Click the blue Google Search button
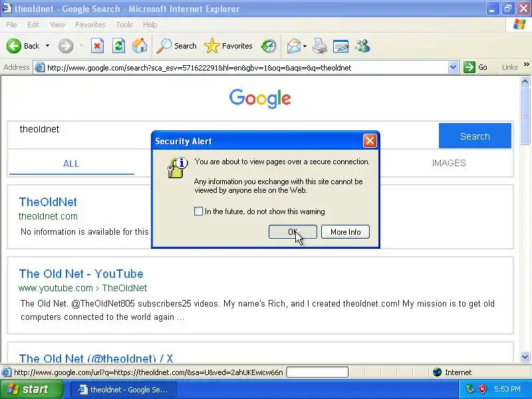Screen dimensions: 532x399 click(x=475, y=136)
